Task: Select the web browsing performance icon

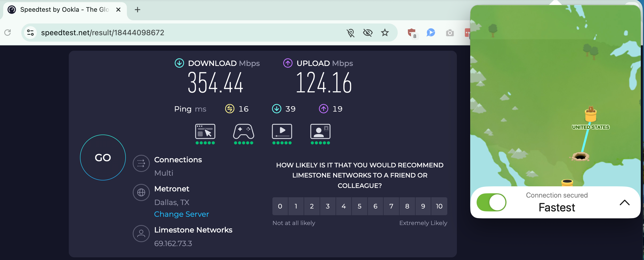Action: pyautogui.click(x=205, y=132)
